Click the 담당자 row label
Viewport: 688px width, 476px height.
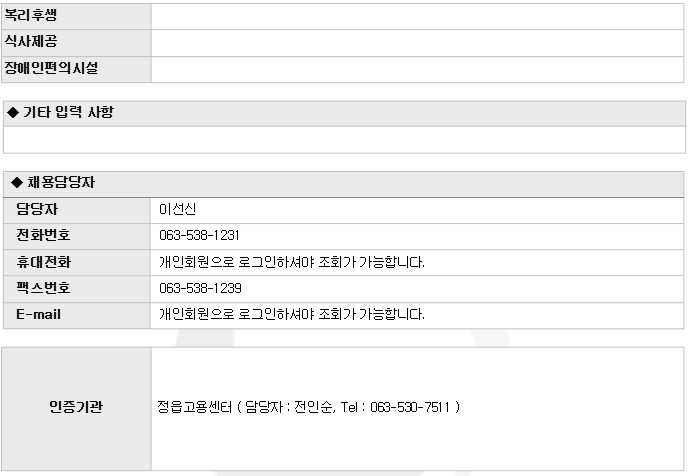tap(36, 209)
